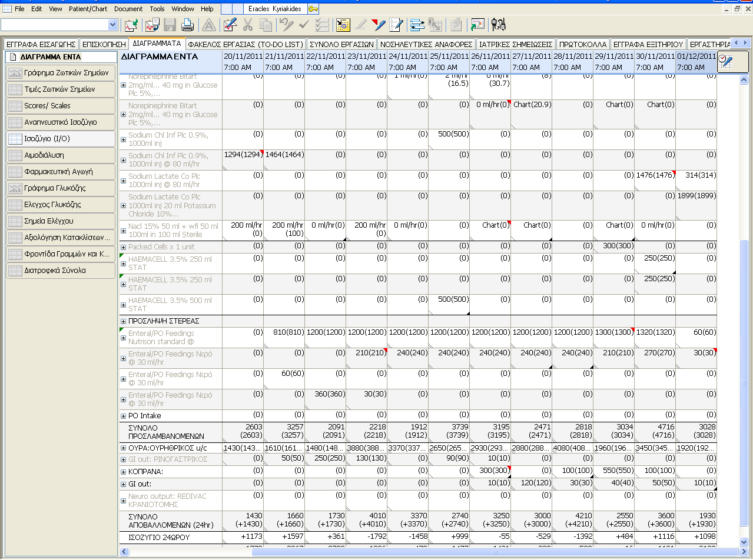
Task: Click the window with green arrow icon
Action: [477, 25]
